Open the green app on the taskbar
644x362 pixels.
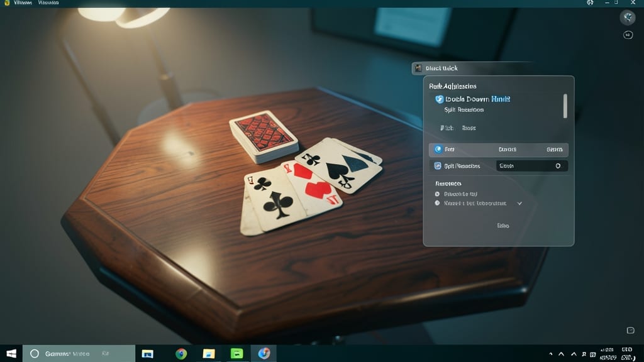coord(236,353)
